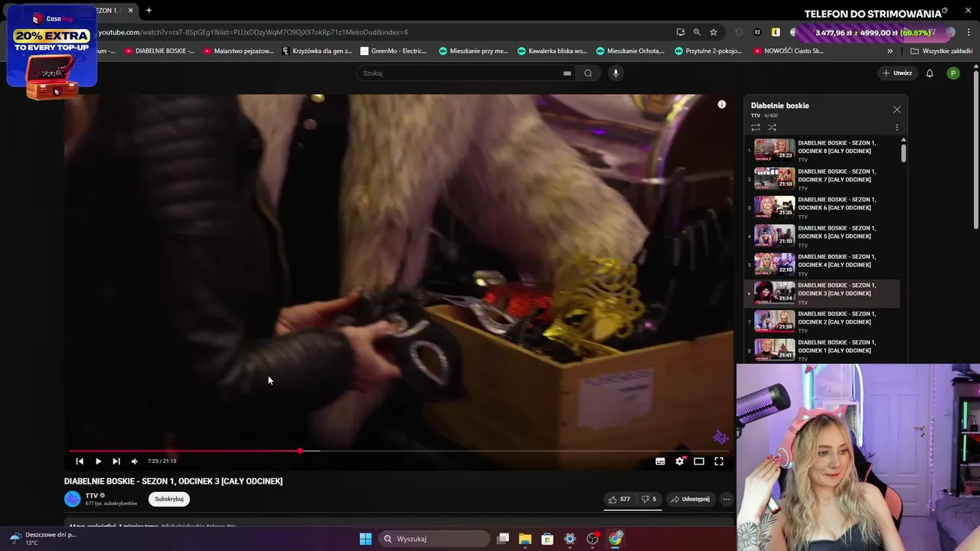Mute the video volume
The width and height of the screenshot is (980, 551).
pos(135,461)
